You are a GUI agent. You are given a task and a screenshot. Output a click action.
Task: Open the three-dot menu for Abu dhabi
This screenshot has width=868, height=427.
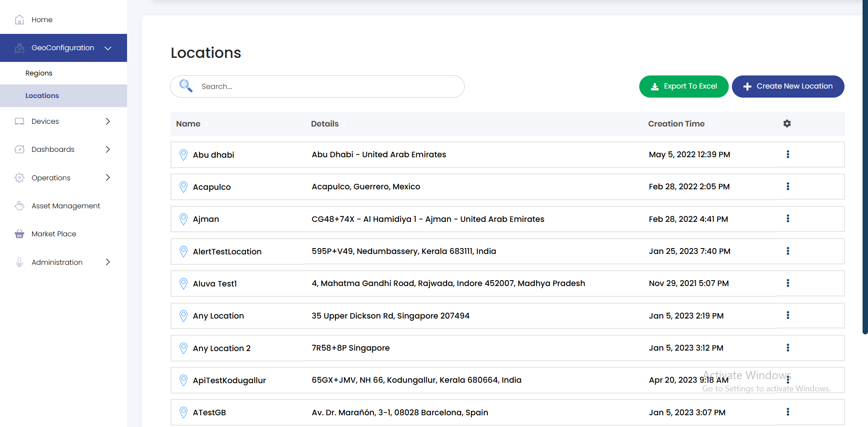point(788,155)
